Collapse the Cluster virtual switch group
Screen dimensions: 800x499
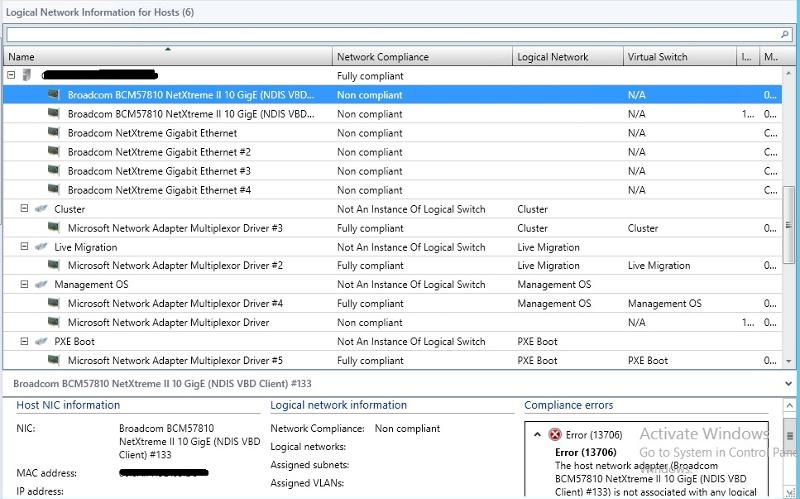pos(24,208)
